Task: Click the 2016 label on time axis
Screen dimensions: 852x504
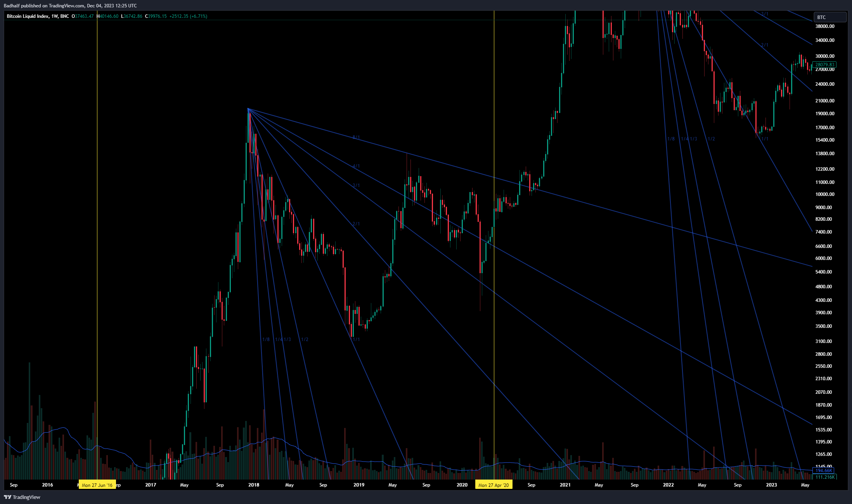Action: tap(47, 485)
